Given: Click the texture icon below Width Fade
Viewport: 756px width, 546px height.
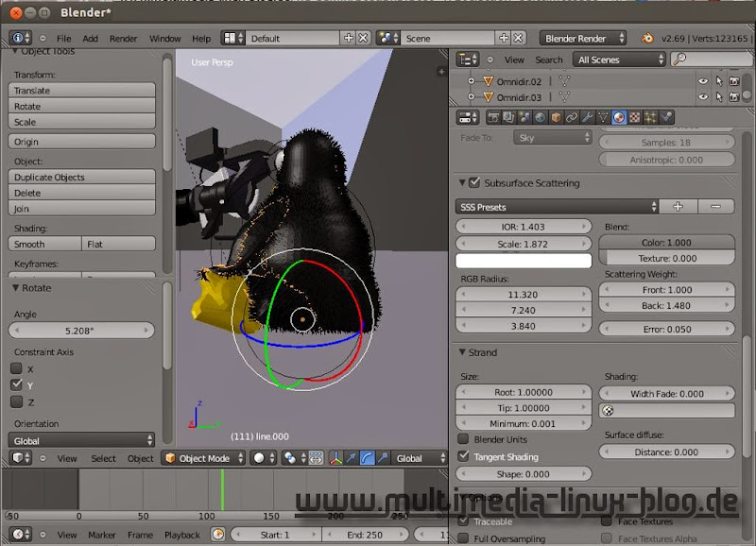Looking at the screenshot, I should (x=609, y=411).
